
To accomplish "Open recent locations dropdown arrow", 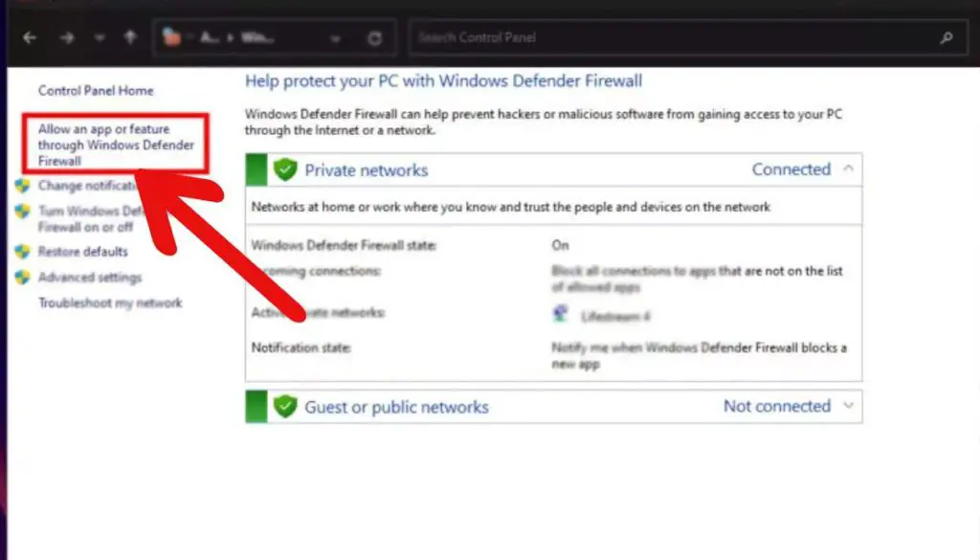I will tap(99, 38).
